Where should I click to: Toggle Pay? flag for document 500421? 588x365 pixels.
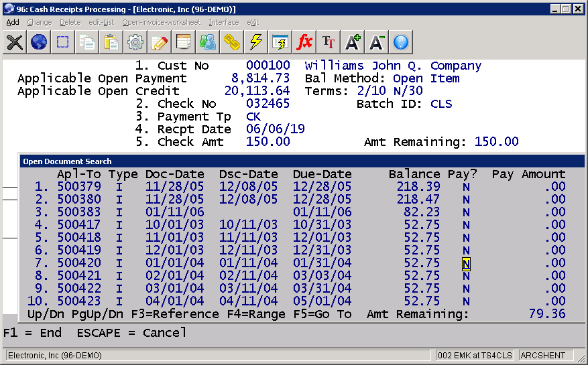tap(466, 276)
